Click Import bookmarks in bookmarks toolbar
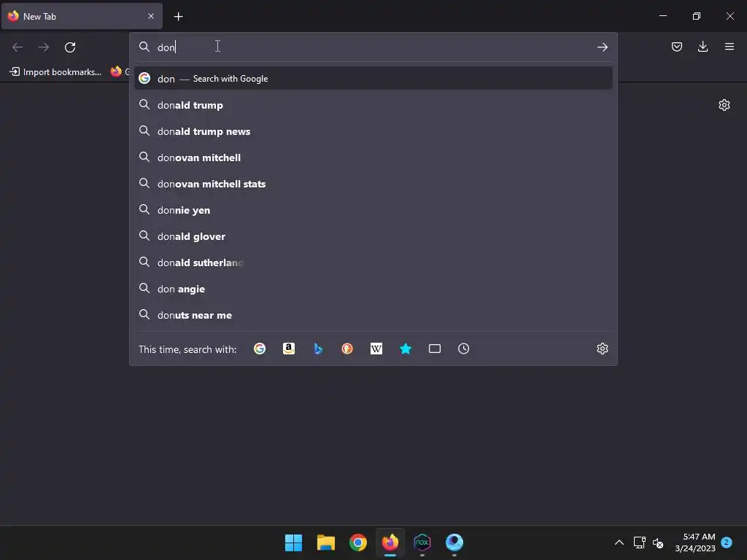The height and width of the screenshot is (560, 747). pos(55,72)
